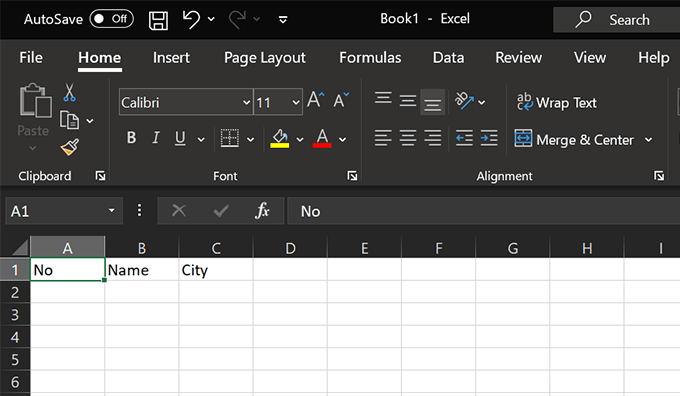Image resolution: width=680 pixels, height=396 pixels.
Task: Click Insert Function fx icon
Action: coord(262,211)
